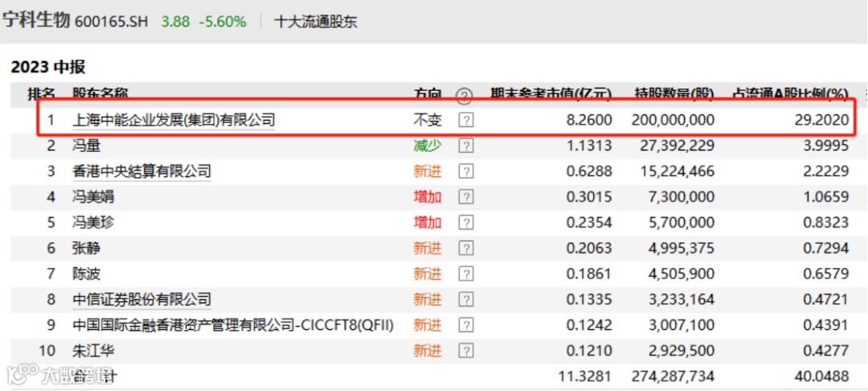Click shareholding cell 15,224,466
Viewport: 868px width, 391px height.
point(678,171)
